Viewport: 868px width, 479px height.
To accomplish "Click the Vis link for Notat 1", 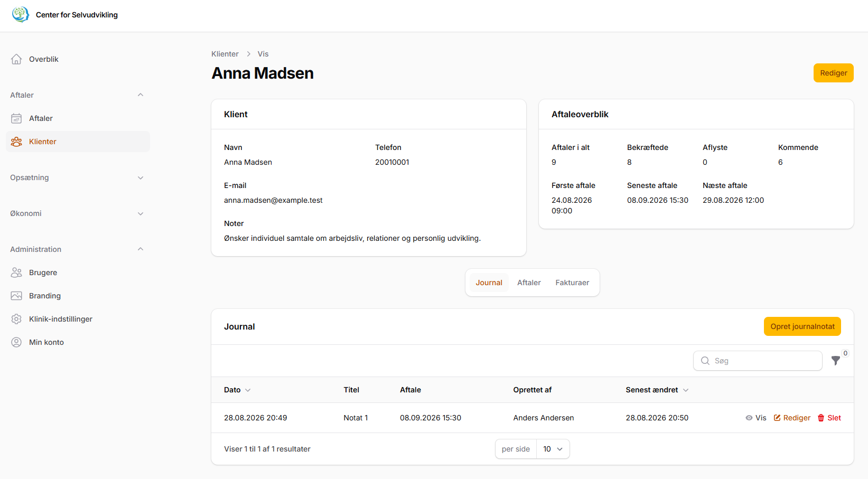I will click(x=756, y=418).
